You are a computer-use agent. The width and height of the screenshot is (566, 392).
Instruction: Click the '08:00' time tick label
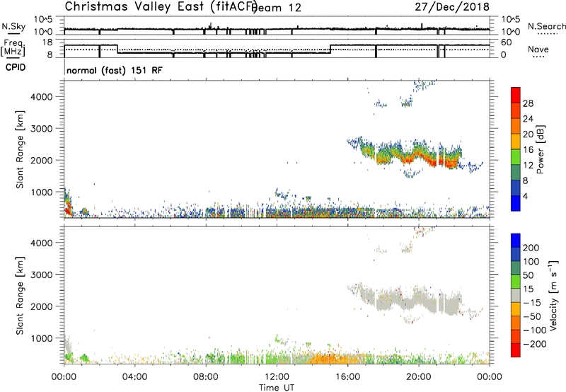pyautogui.click(x=206, y=377)
